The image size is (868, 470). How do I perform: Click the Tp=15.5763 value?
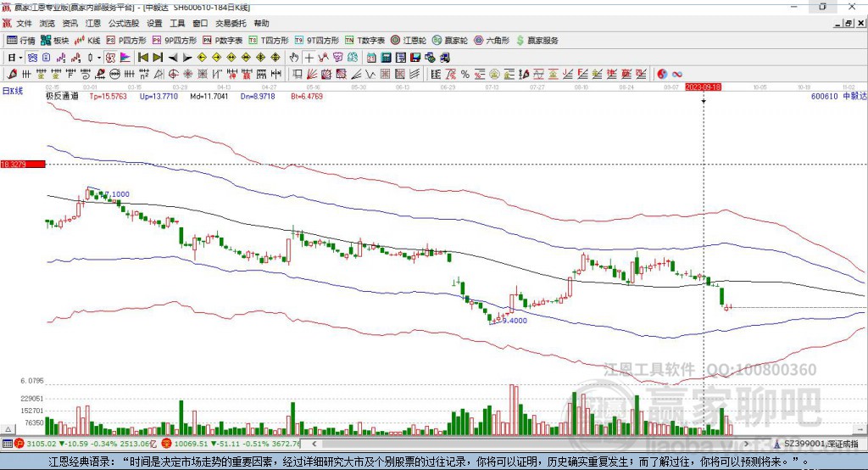coord(108,96)
